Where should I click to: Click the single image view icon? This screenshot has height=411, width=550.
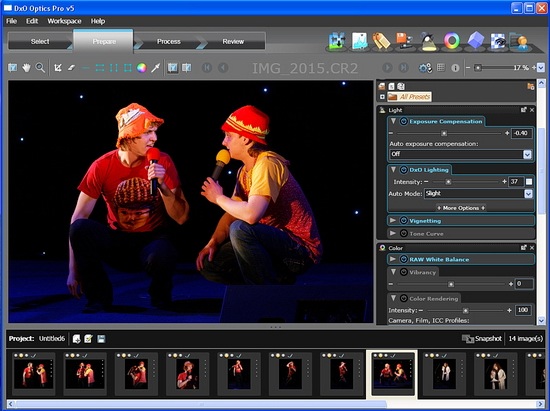(173, 68)
